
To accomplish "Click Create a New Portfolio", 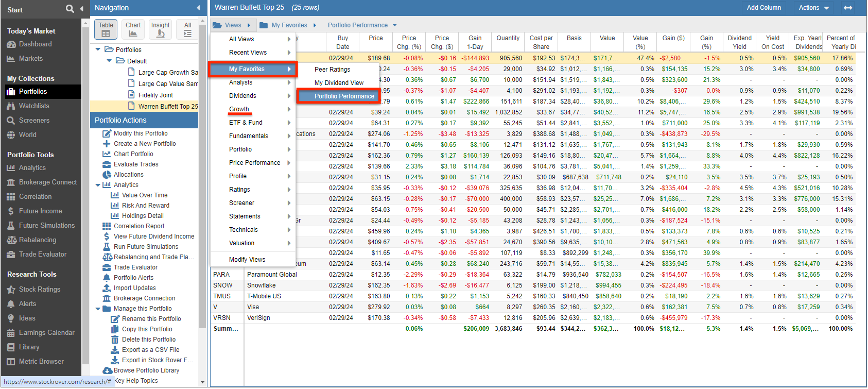I will pos(145,144).
